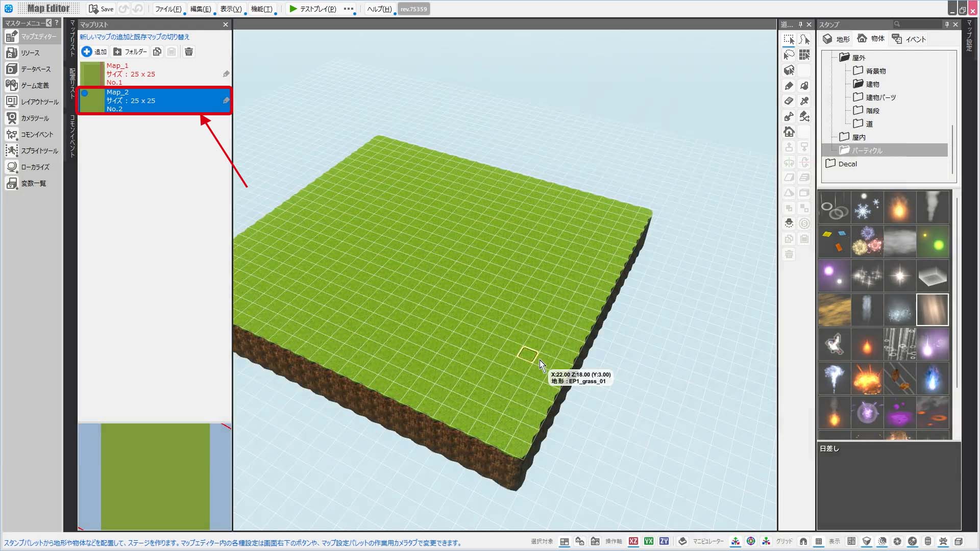Click the 追加 add map button
The height and width of the screenshot is (551, 980).
94,52
